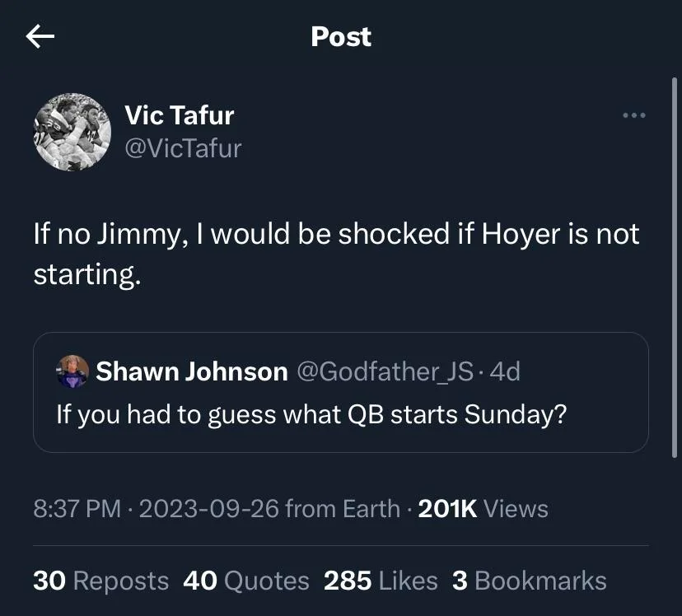Screen dimensions: 682x616
Task: Open the quoted tweet by Shawn Johnson
Action: pyautogui.click(x=340, y=391)
